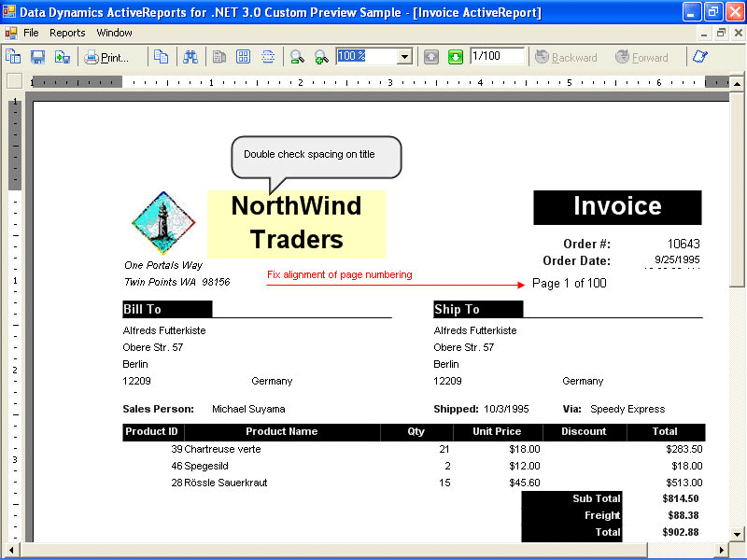The width and height of the screenshot is (747, 560).
Task: Switch to multiple page view icon
Action: tap(244, 57)
